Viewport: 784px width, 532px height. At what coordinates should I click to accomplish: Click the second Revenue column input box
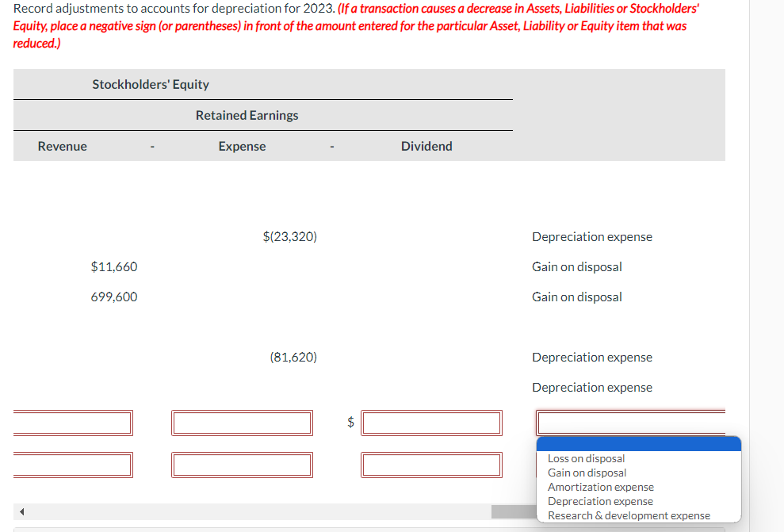(73, 465)
